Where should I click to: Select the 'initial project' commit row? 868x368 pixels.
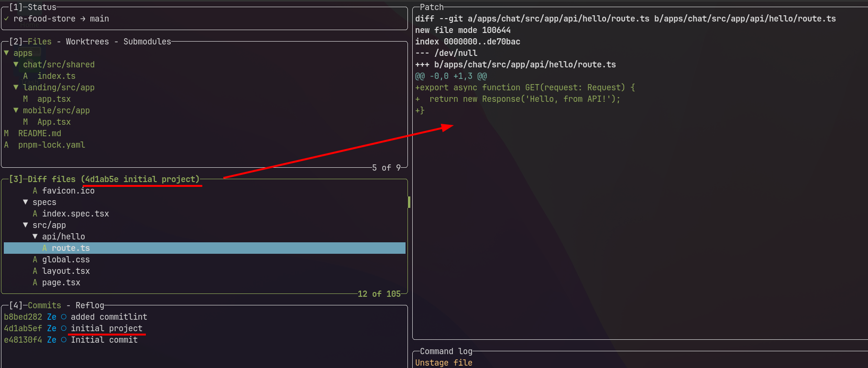205,328
